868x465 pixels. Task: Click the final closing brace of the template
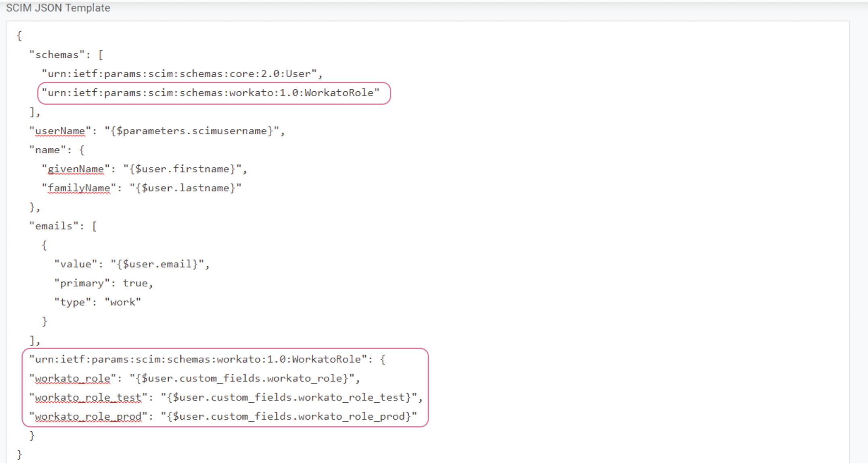coord(19,455)
